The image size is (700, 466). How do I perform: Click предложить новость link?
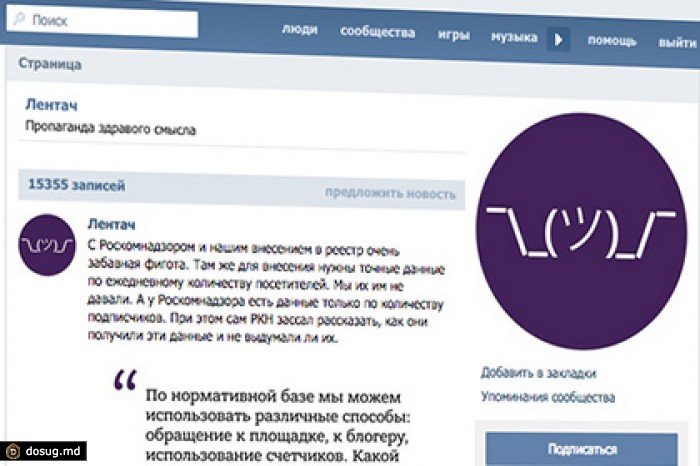click(x=390, y=193)
